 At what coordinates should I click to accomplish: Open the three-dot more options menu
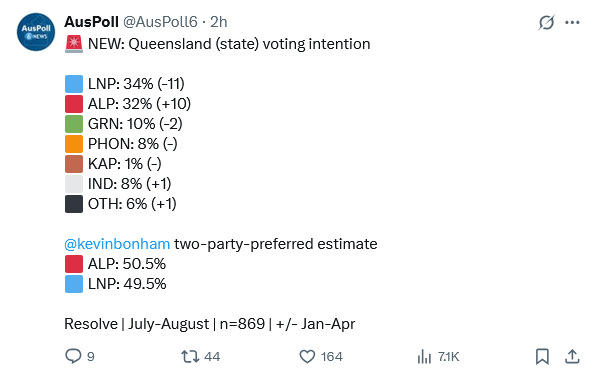tap(572, 23)
